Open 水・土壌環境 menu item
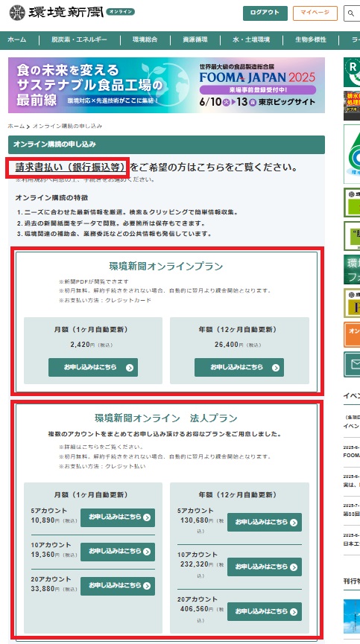This screenshot has height=644, width=360. point(251,40)
